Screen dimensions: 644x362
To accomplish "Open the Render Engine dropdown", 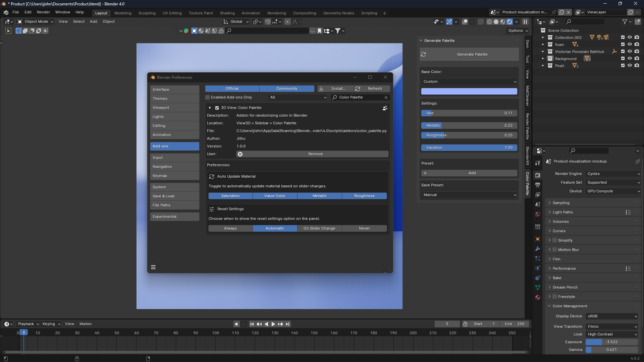I will pyautogui.click(x=613, y=174).
